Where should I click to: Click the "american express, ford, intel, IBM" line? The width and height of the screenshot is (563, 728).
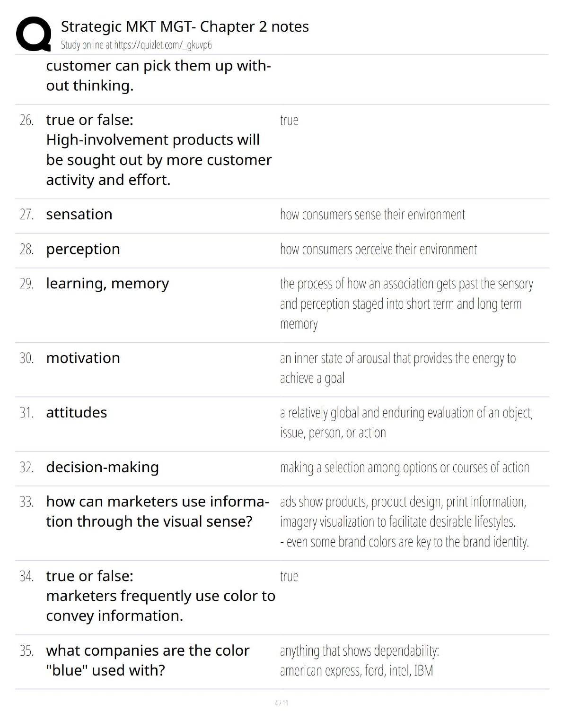[356, 671]
